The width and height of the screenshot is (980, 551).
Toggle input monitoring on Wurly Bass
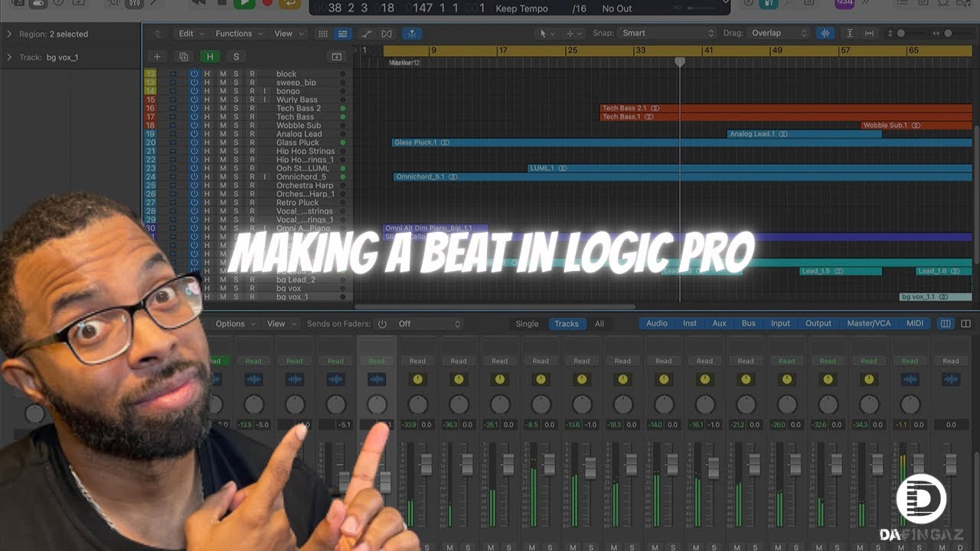pos(265,100)
